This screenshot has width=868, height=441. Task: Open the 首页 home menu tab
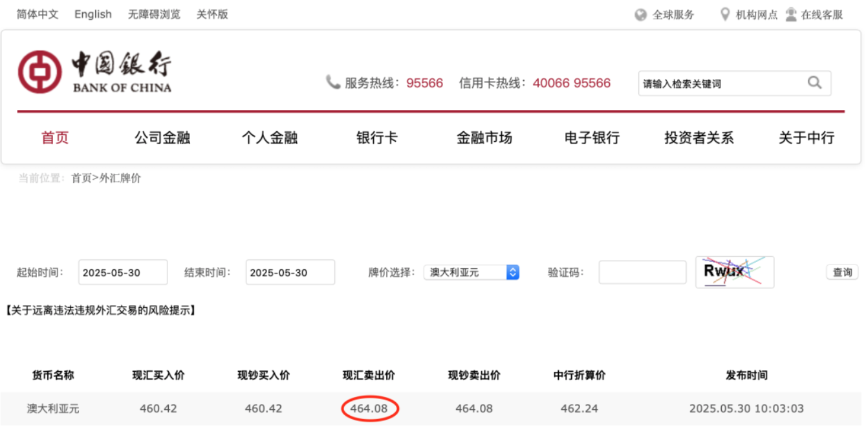[55, 138]
